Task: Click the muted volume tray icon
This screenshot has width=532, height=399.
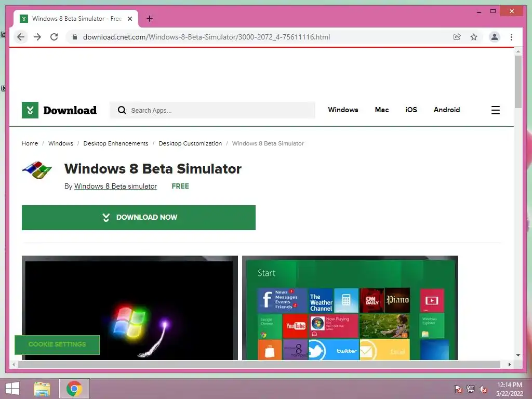Action: [483, 389]
